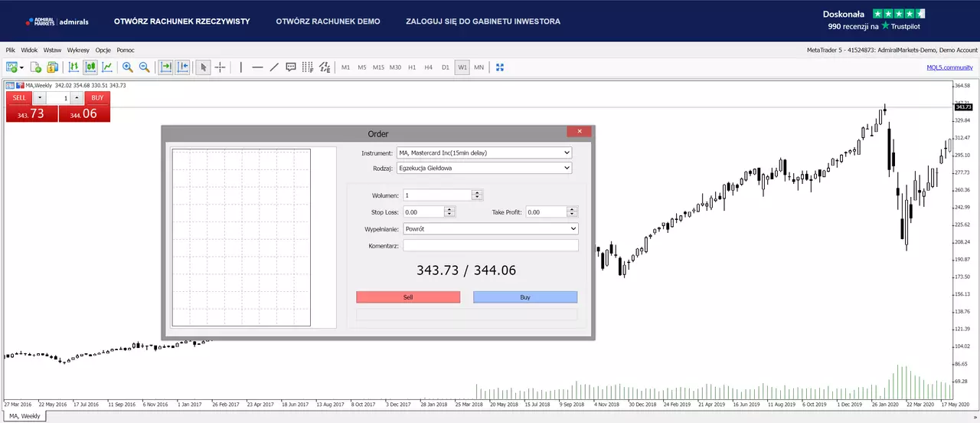Increase Stop Loss value with up arrow
This screenshot has width=980, height=423.
pos(449,209)
